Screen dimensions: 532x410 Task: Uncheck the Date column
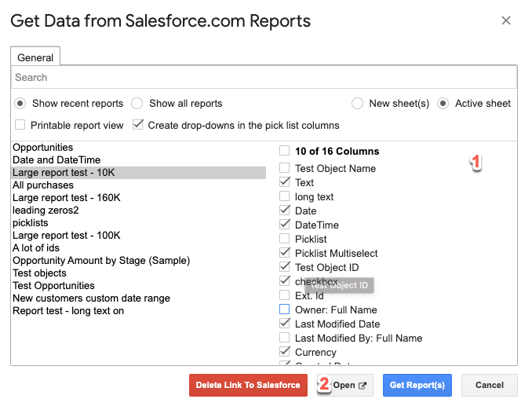(284, 210)
